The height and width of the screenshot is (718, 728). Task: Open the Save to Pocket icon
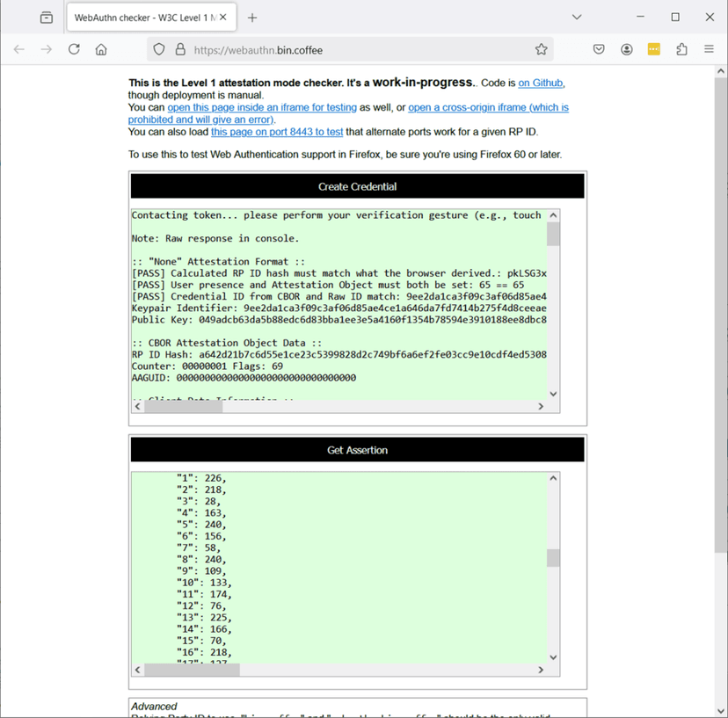[599, 50]
